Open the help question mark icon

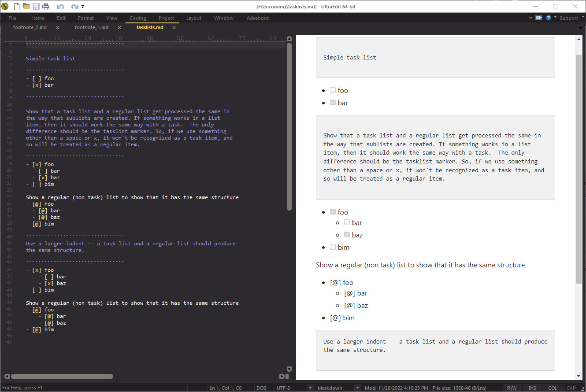(x=549, y=18)
